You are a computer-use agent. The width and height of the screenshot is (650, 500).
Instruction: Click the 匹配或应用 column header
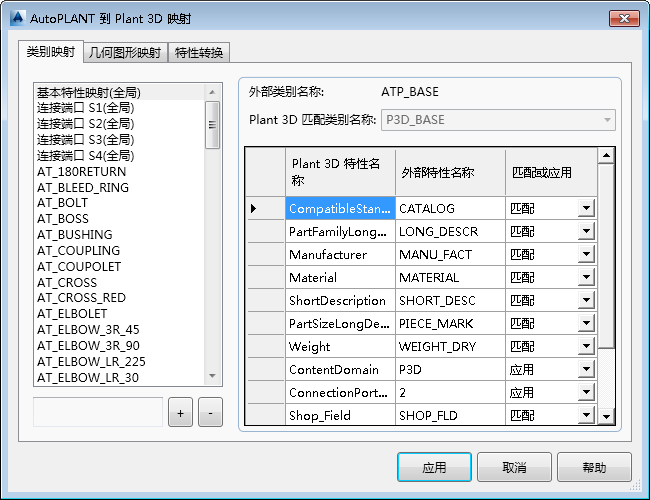(x=551, y=172)
